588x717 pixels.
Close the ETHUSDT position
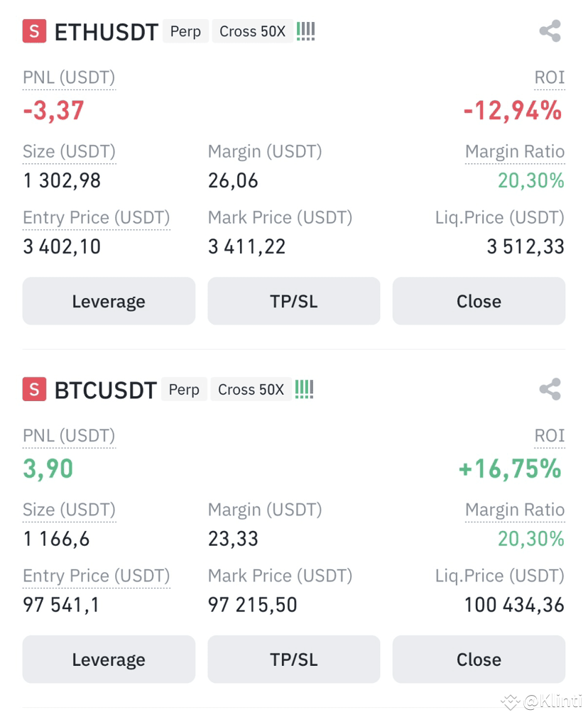coord(479,301)
